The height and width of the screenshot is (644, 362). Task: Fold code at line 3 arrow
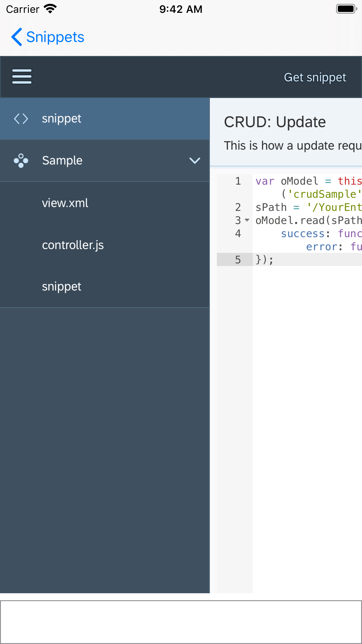pos(247,220)
